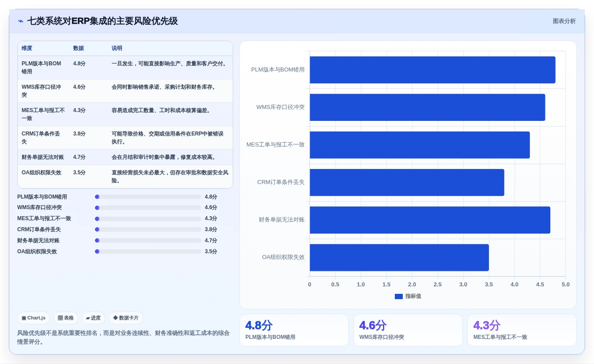Click the 4.8分 PLM data card
Image resolution: width=594 pixels, height=364 pixels.
tap(294, 330)
